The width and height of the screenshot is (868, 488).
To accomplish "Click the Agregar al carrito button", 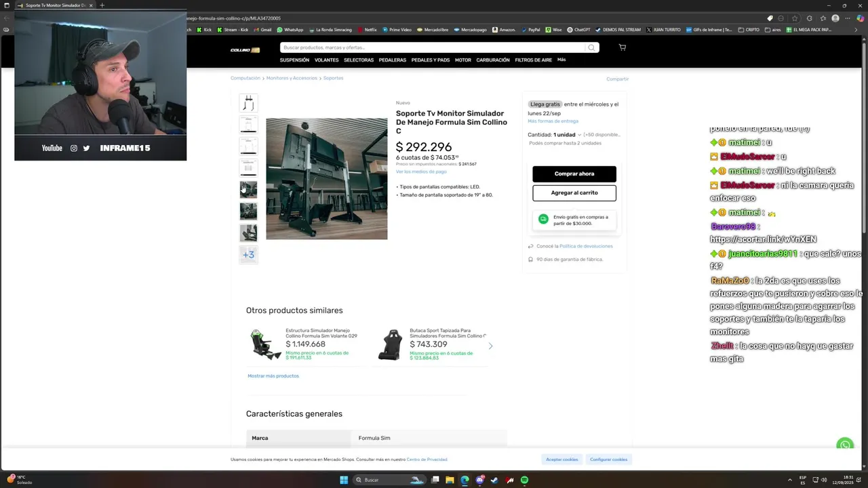I will point(574,192).
